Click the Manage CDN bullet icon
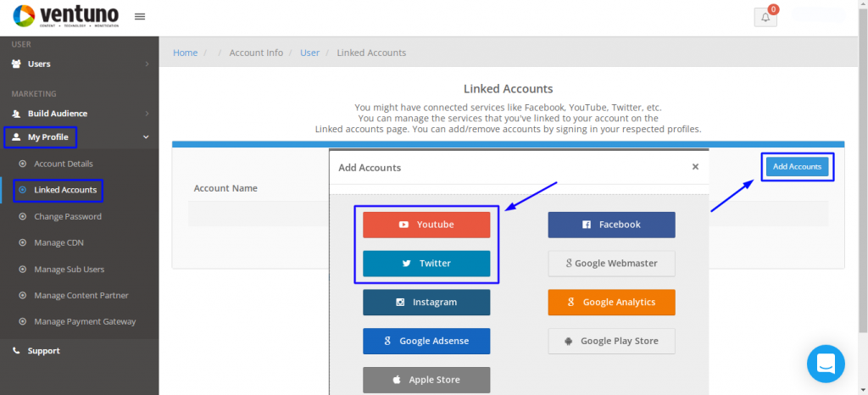The height and width of the screenshot is (395, 868). (23, 243)
